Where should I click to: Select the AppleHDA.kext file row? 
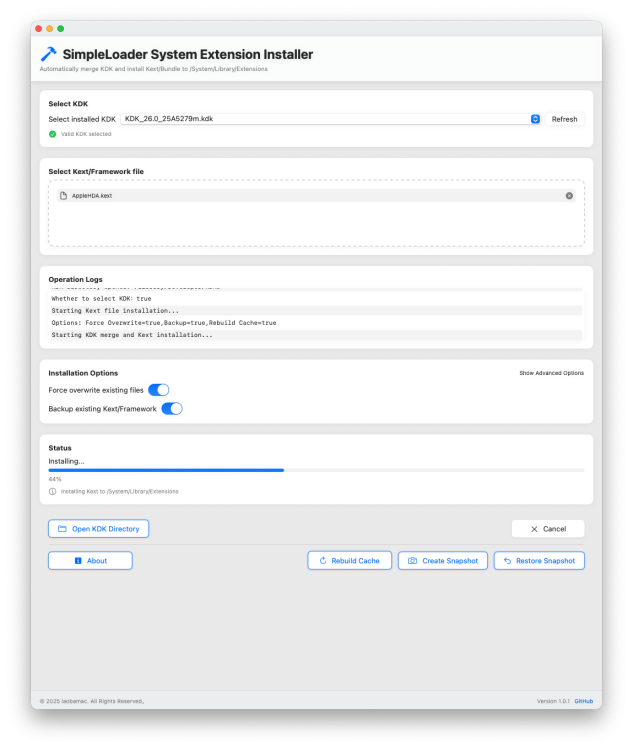[316, 196]
